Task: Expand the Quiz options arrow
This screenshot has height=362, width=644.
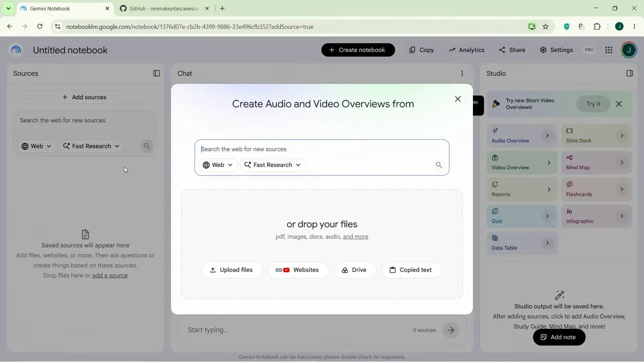Action: (x=547, y=216)
